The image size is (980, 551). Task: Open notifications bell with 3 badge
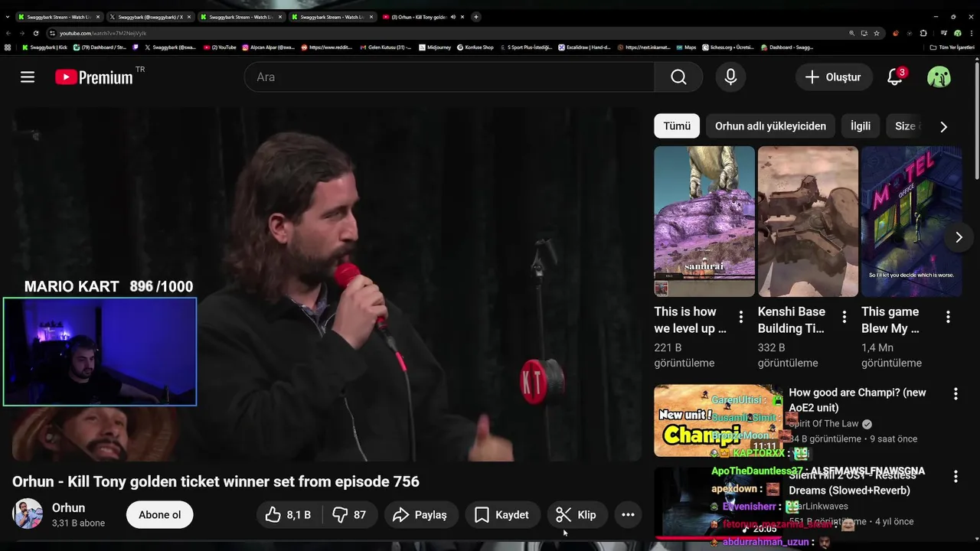coord(895,77)
